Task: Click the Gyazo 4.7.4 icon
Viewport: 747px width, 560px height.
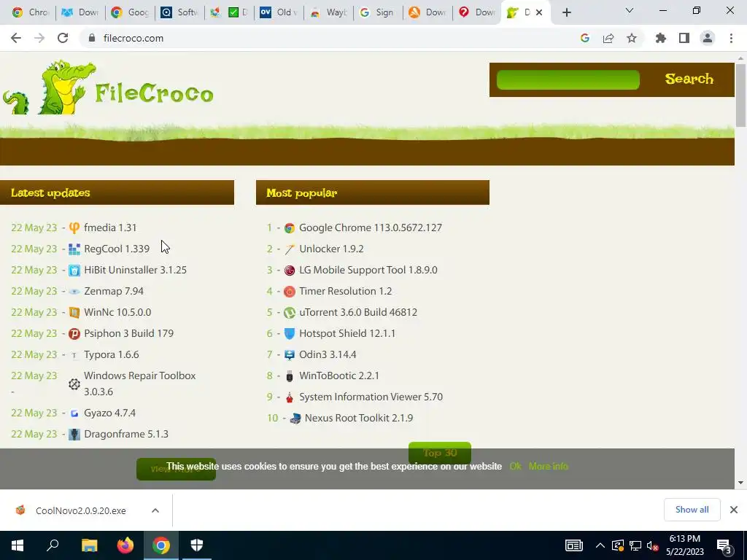Action: 74,413
